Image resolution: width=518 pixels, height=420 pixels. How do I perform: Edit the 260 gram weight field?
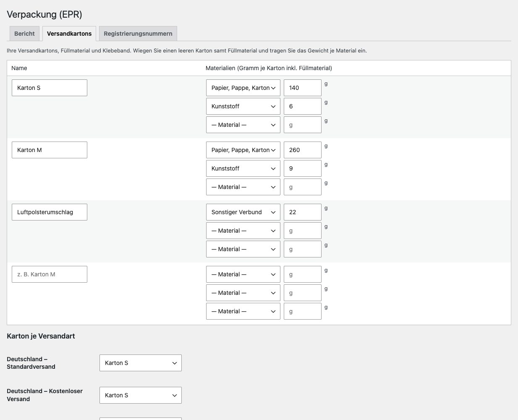(x=303, y=150)
